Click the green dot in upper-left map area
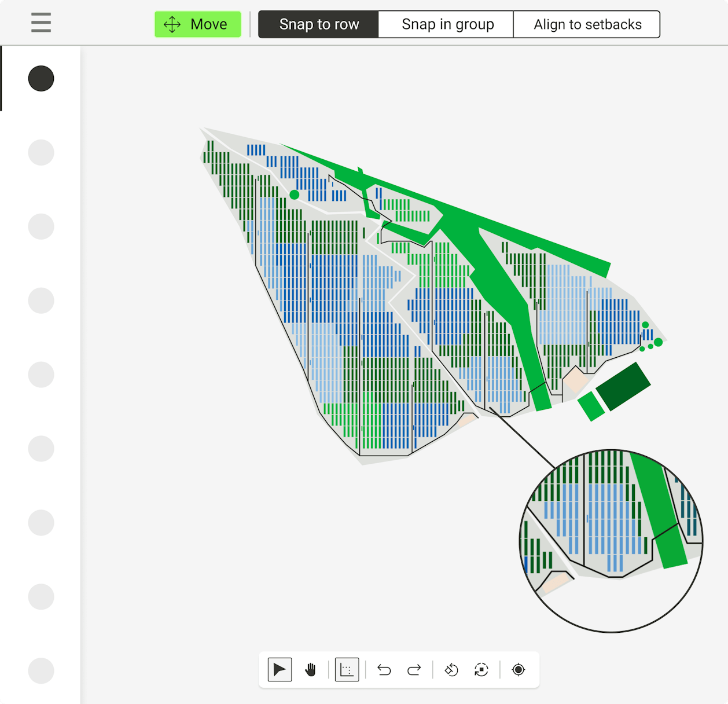Screen dimensions: 728x704 [x=295, y=195]
